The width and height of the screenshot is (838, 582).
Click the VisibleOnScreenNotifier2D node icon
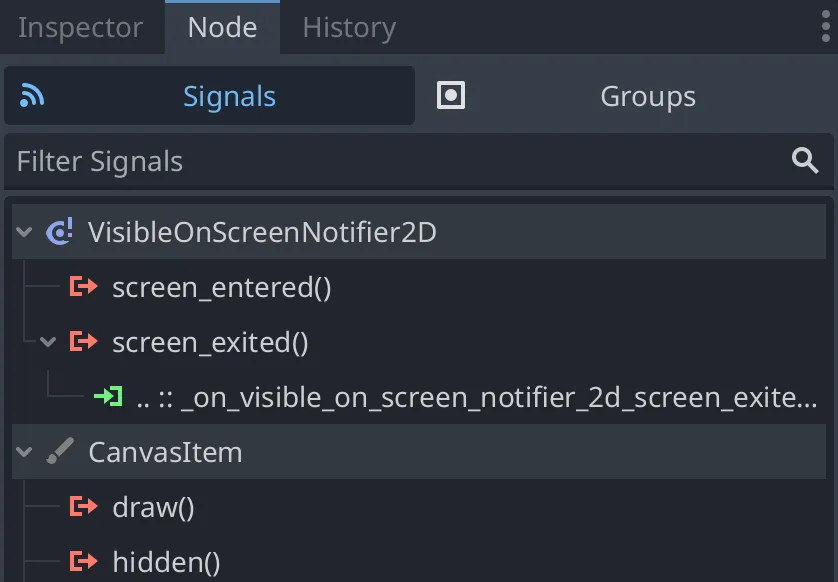60,233
